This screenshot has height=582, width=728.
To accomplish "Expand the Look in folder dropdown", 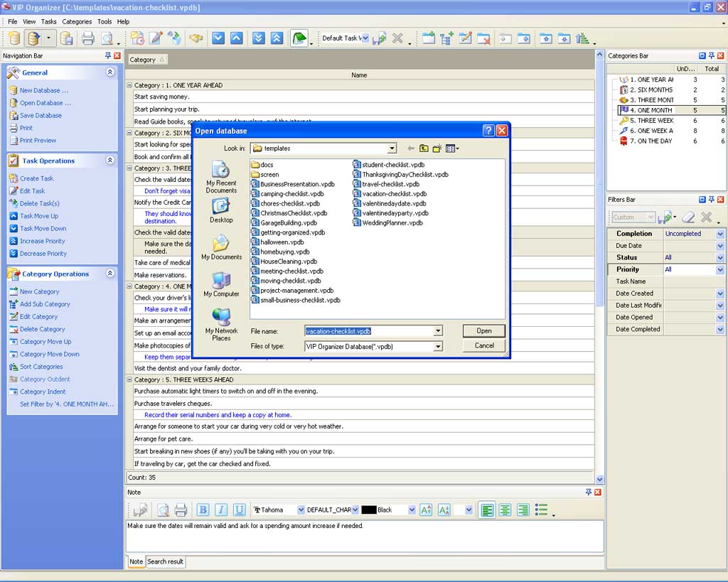I will [392, 149].
